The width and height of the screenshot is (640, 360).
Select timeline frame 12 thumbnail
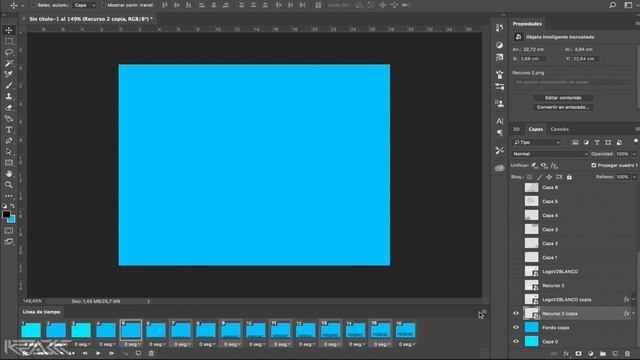pyautogui.click(x=306, y=330)
